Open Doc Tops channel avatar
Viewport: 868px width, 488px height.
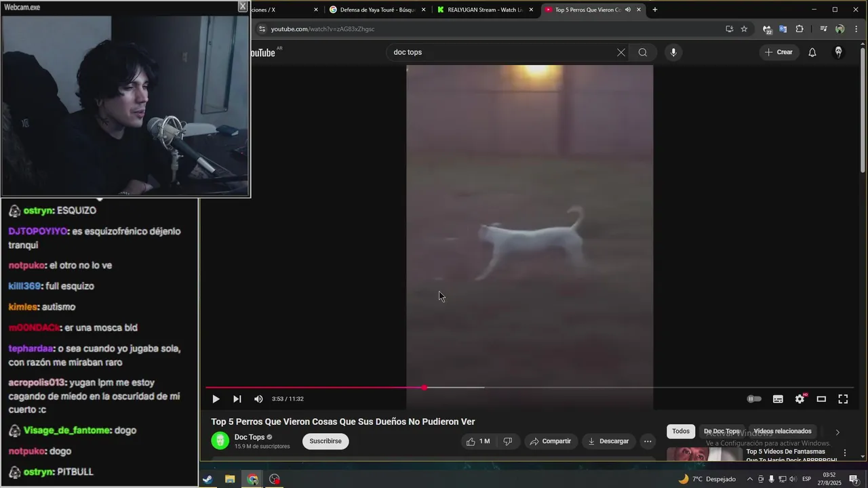[220, 441]
